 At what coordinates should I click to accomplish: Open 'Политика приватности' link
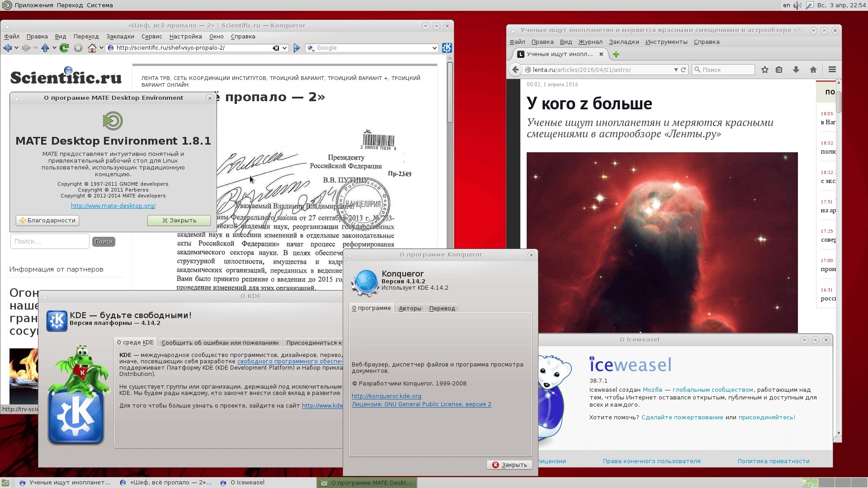774,461
